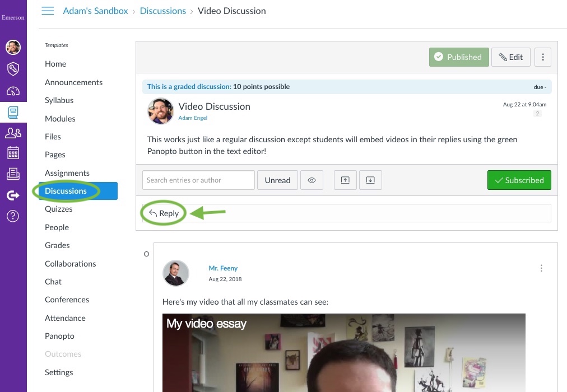Open Outcomes in course navigation
The height and width of the screenshot is (392, 567).
click(x=63, y=354)
